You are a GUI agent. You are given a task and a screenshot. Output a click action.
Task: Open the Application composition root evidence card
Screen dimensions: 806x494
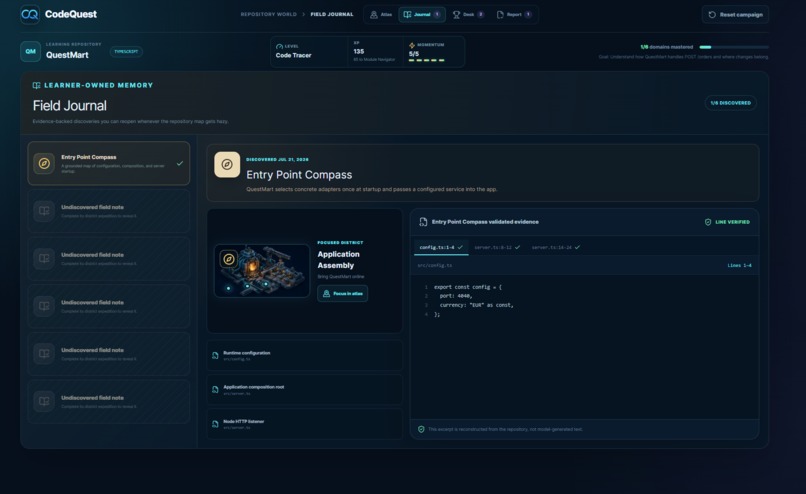click(x=305, y=390)
